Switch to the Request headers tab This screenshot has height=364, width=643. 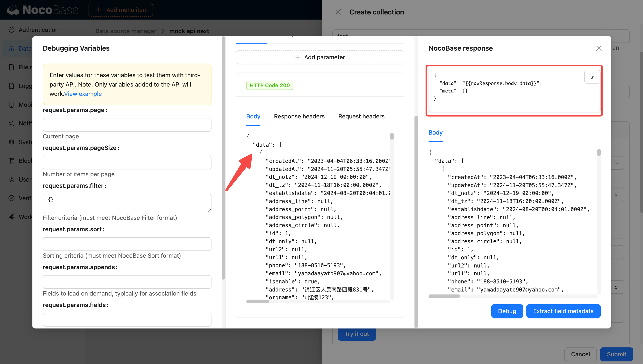[361, 116]
